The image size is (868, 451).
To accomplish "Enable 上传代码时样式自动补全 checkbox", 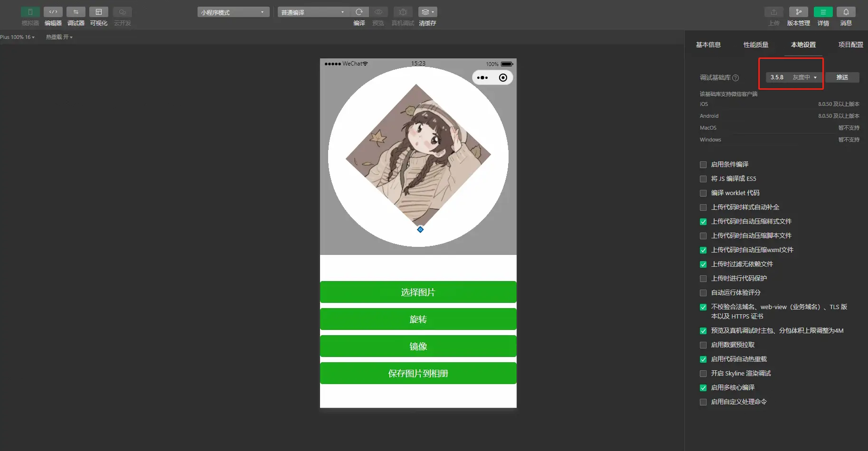I will point(703,207).
